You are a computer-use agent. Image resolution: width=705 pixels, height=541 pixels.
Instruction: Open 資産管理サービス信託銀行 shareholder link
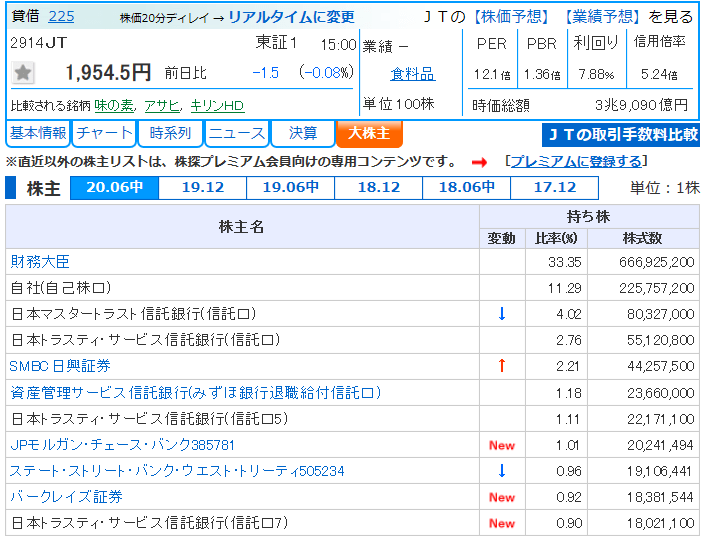(196, 392)
